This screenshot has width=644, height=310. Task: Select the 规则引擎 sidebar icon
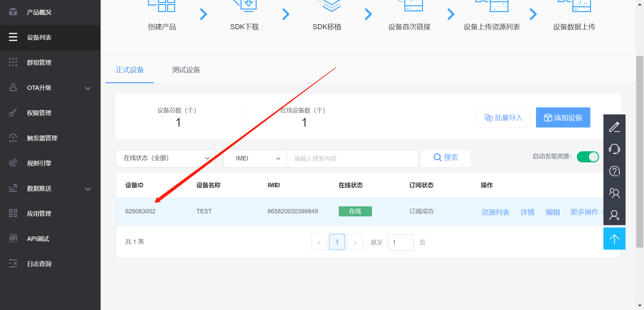(13, 163)
